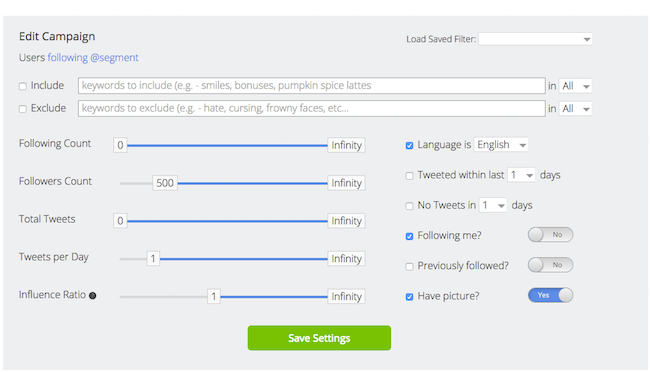
Task: Open the No Tweets in days dropdown
Action: point(493,205)
